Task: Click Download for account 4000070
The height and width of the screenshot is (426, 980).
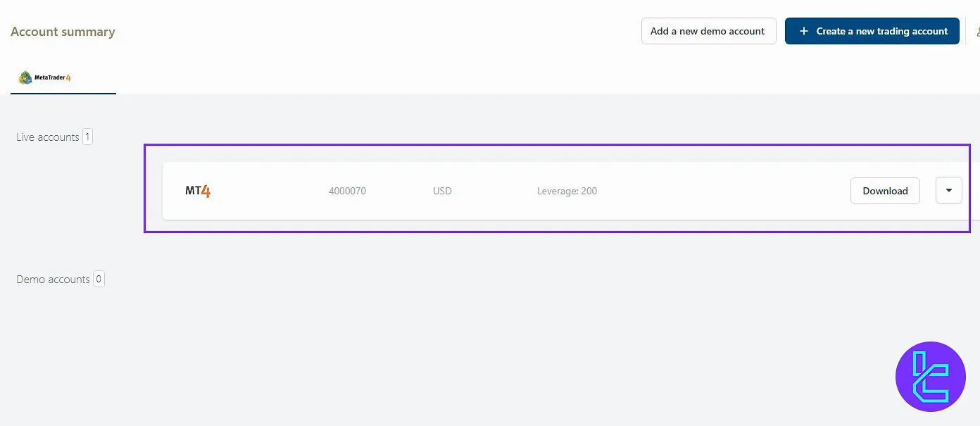Action: pyautogui.click(x=885, y=191)
